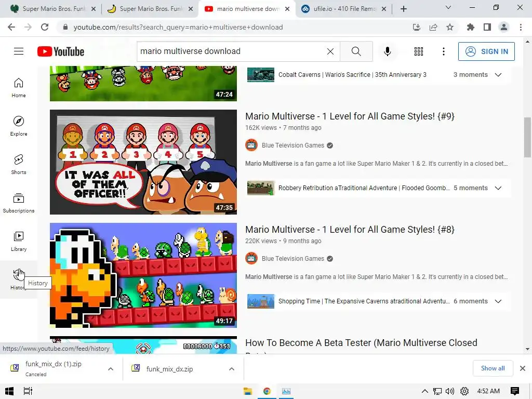Open the 49:17 koopa thumbnail
Screen dimensions: 532x399
[143, 275]
